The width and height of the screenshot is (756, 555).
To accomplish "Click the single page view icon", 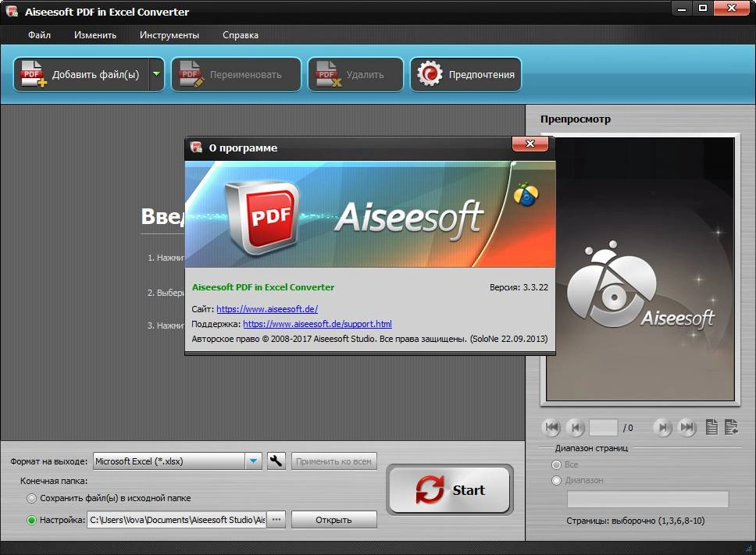I will pos(711,427).
